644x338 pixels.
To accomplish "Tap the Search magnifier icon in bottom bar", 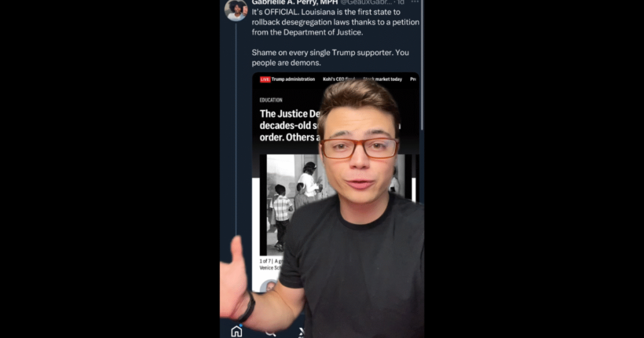I will click(x=270, y=333).
